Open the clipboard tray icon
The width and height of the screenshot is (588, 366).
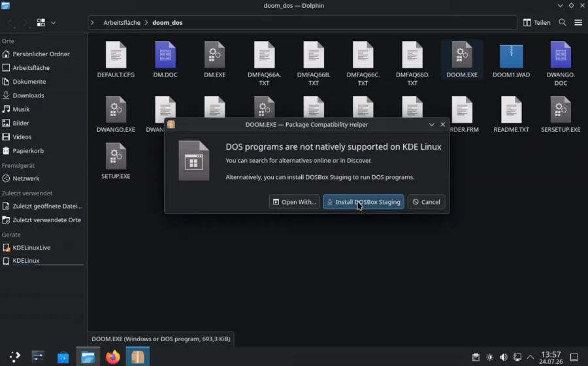click(476, 357)
